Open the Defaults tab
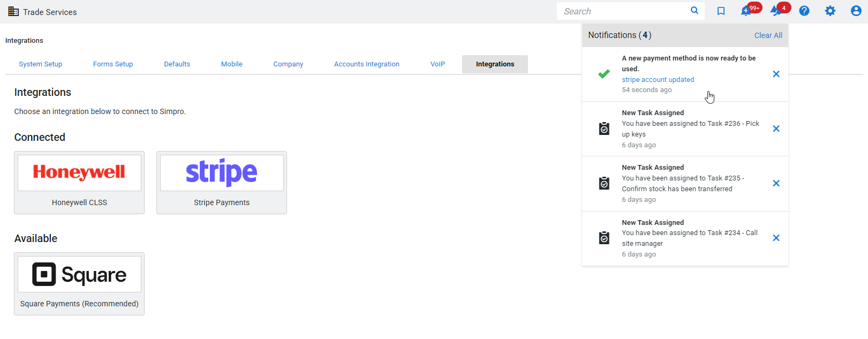 click(177, 64)
